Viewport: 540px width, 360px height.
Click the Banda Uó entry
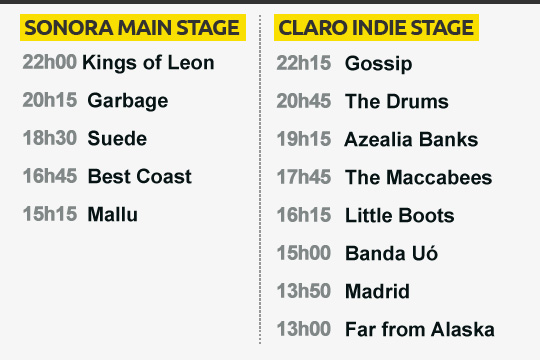click(391, 253)
